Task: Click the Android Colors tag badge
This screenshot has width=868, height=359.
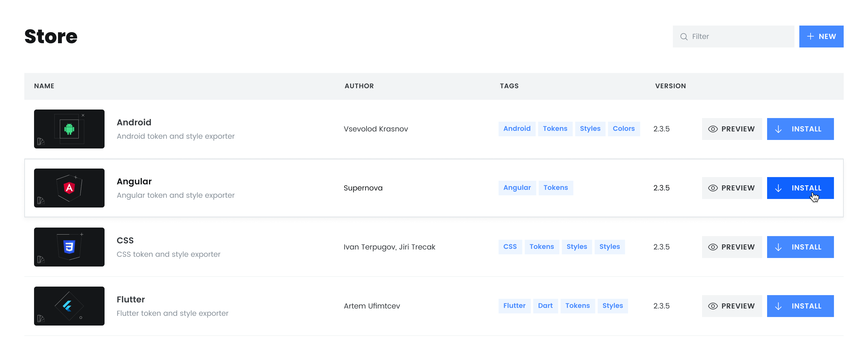Action: tap(624, 128)
